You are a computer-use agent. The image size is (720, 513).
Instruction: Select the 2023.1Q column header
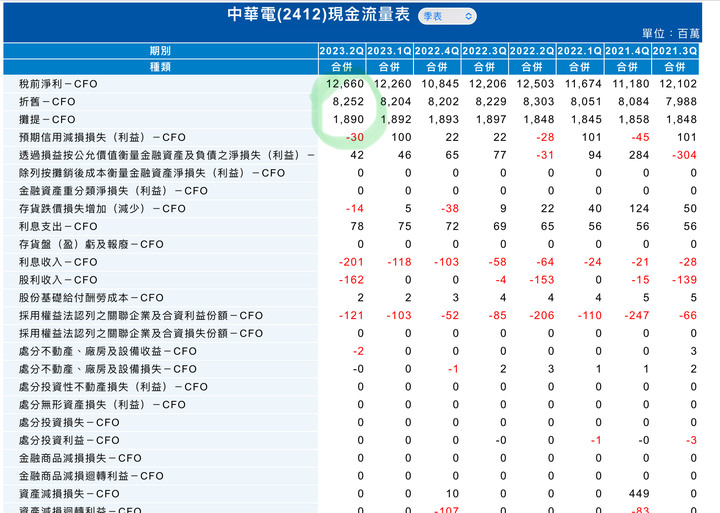pos(389,51)
